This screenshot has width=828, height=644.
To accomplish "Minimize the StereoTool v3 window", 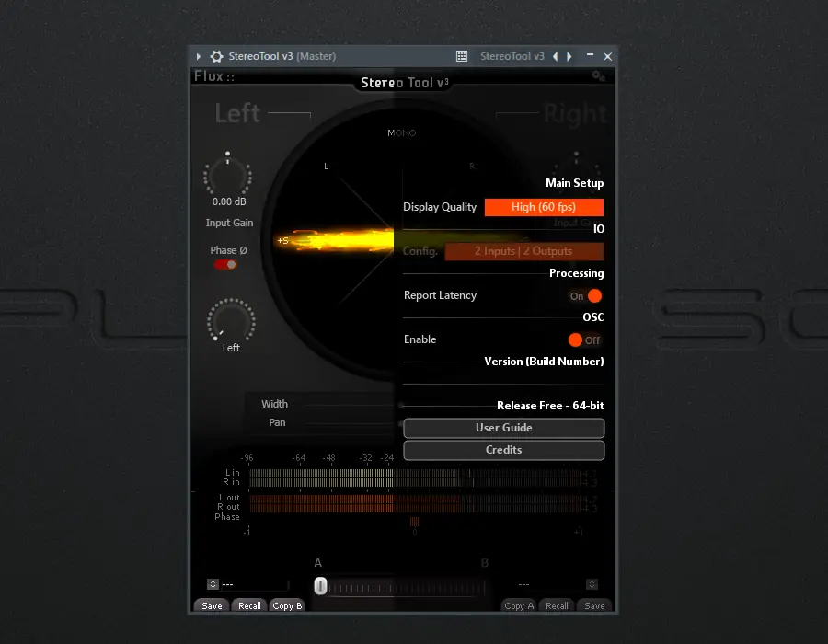I will coord(590,55).
